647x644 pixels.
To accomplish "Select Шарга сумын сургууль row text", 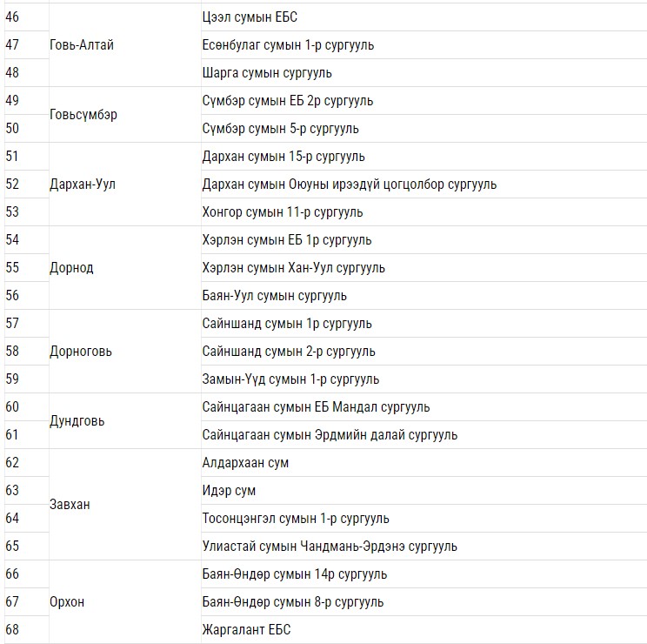I will [x=267, y=73].
